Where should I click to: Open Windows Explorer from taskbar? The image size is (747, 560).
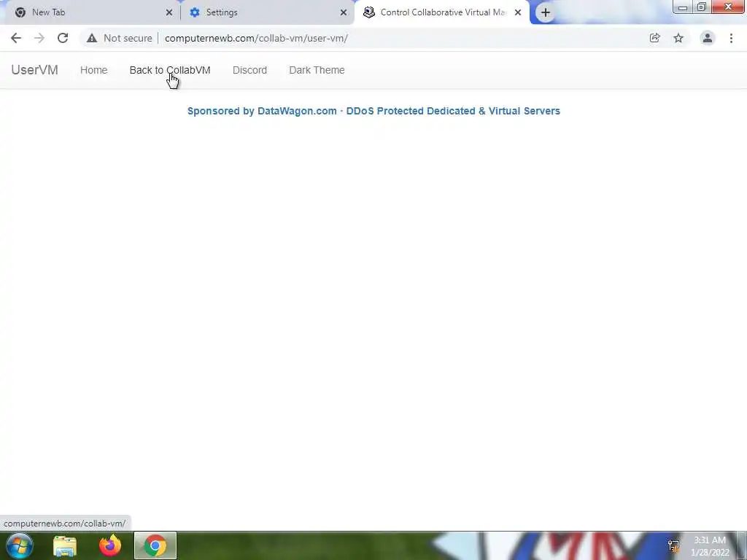tap(65, 545)
